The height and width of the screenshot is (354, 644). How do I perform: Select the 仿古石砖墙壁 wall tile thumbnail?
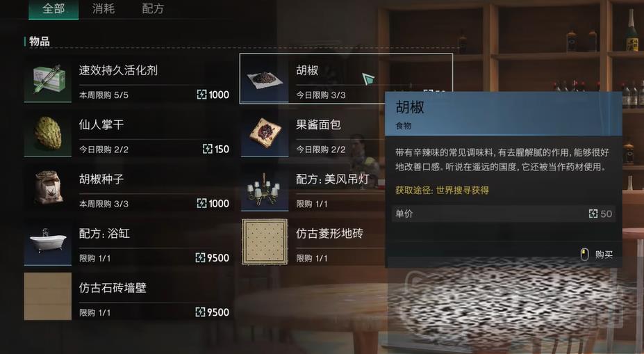[48, 296]
